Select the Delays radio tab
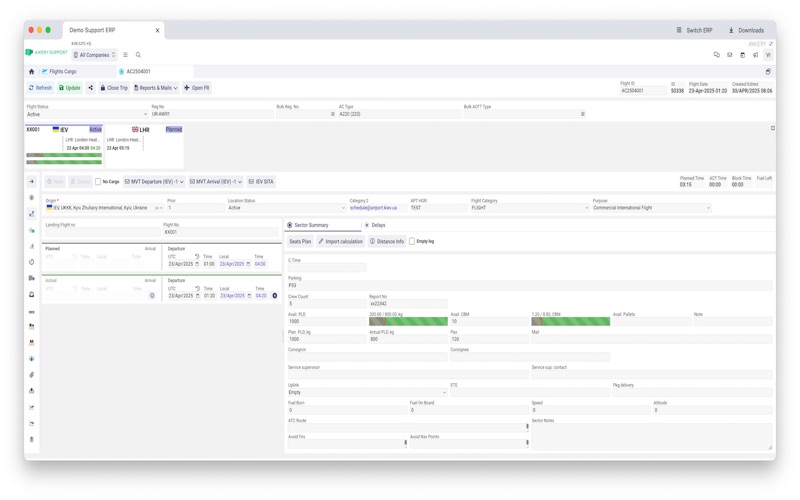This screenshot has width=800, height=500. pos(366,225)
